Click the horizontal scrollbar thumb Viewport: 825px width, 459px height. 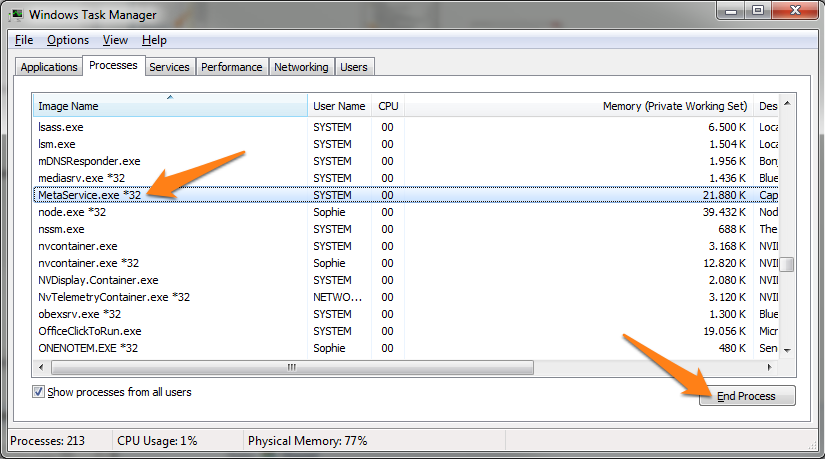coord(292,367)
